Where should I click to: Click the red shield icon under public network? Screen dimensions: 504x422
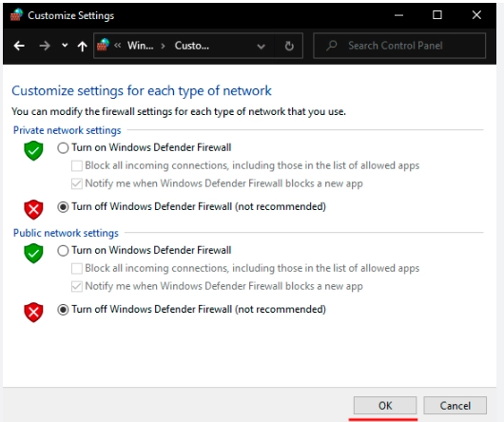click(x=33, y=312)
